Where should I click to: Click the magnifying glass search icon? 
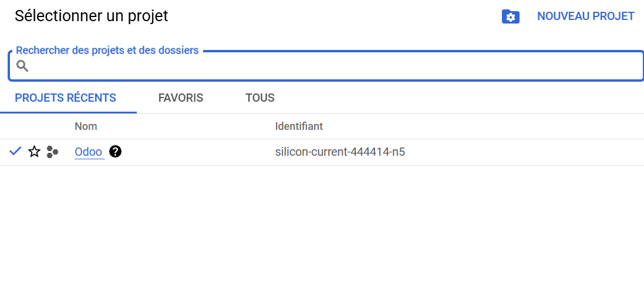tap(22, 66)
